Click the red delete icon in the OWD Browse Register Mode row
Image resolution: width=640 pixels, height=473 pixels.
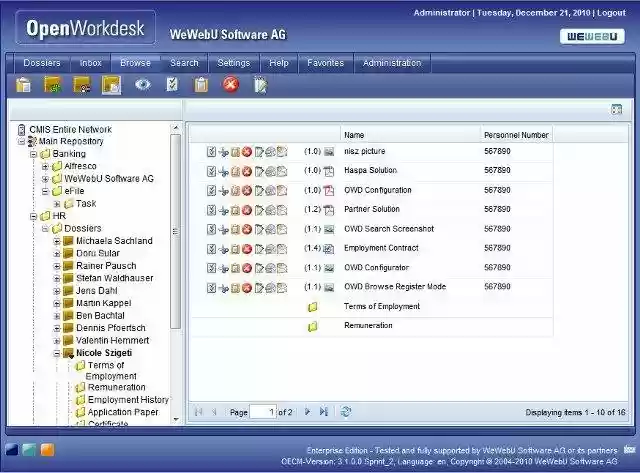(x=247, y=288)
